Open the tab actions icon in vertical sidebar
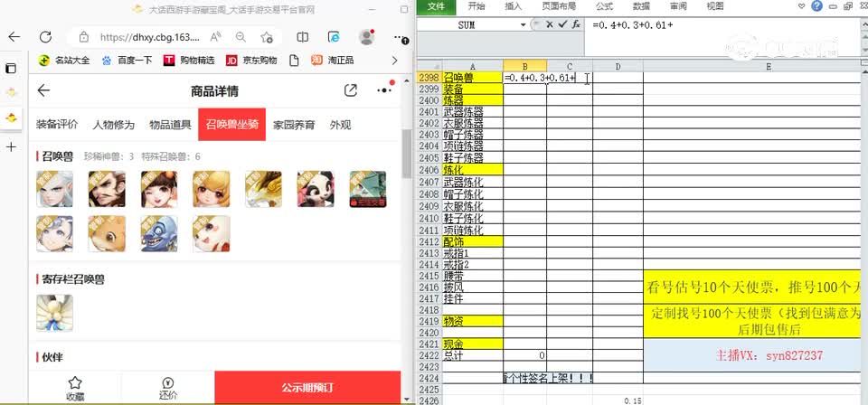 click(x=11, y=69)
